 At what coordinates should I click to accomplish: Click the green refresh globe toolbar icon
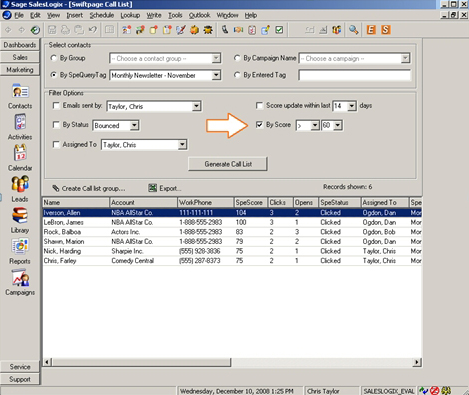tap(35, 30)
